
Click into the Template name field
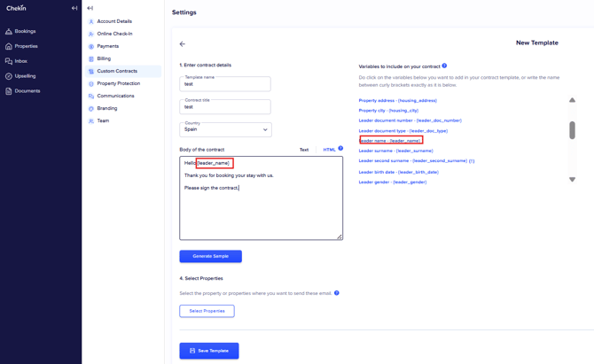[225, 85]
